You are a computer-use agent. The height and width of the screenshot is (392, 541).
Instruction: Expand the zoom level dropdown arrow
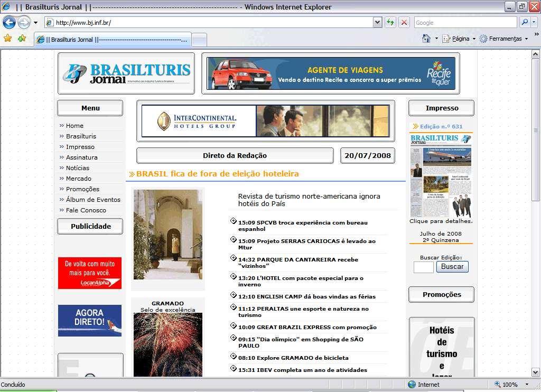pyautogui.click(x=527, y=385)
